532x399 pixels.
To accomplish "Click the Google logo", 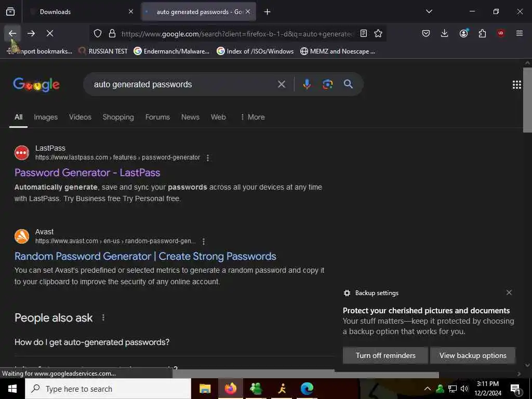I will [36, 85].
